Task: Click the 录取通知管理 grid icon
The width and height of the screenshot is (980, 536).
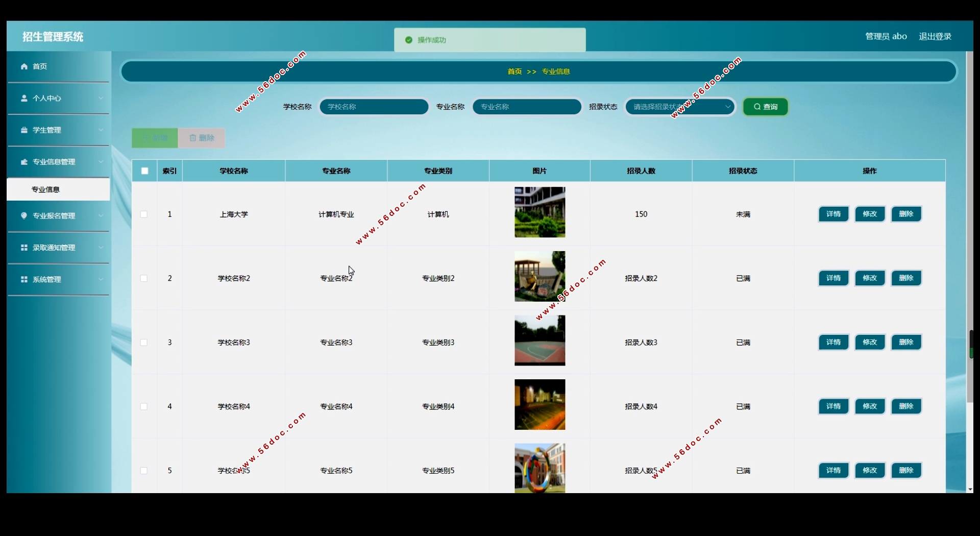Action: [x=24, y=248]
